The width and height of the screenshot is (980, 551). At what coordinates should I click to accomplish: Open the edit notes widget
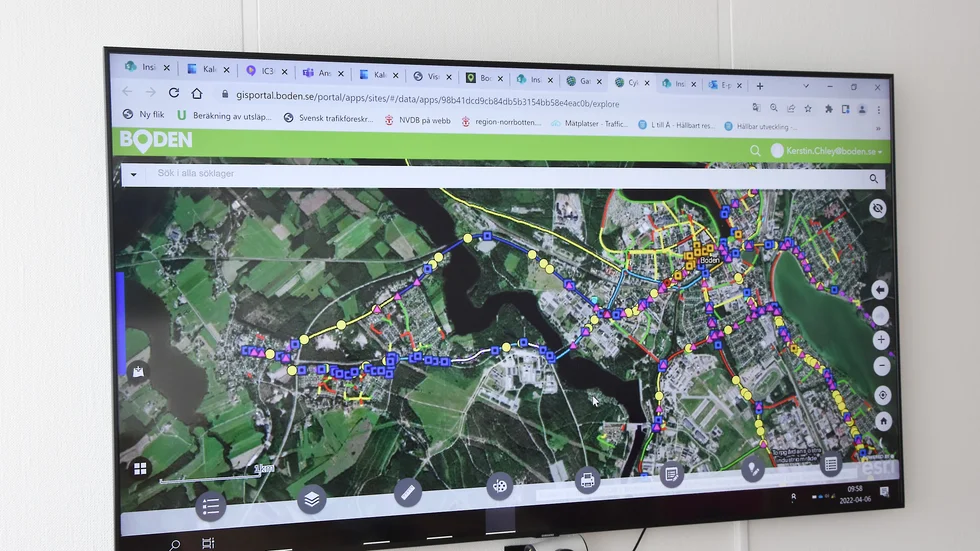[672, 474]
